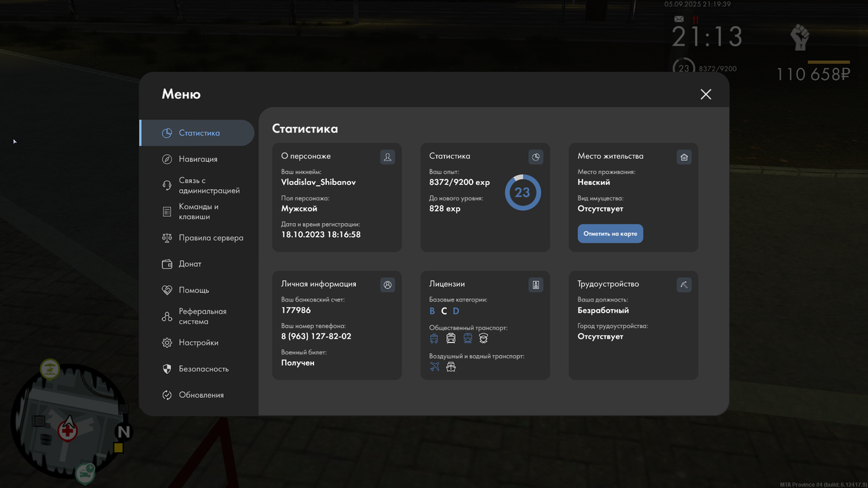The width and height of the screenshot is (868, 488).
Task: Click the experience value 8372/9200 exp
Action: (459, 182)
